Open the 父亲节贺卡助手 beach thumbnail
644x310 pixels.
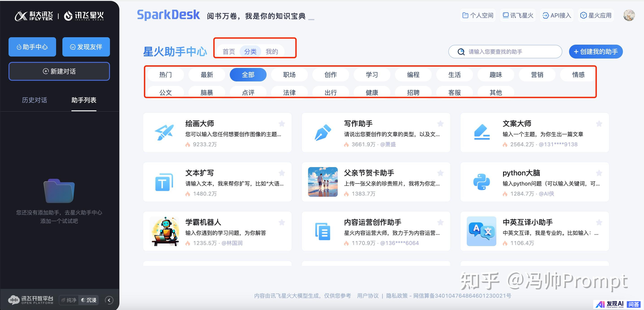pyautogui.click(x=323, y=182)
